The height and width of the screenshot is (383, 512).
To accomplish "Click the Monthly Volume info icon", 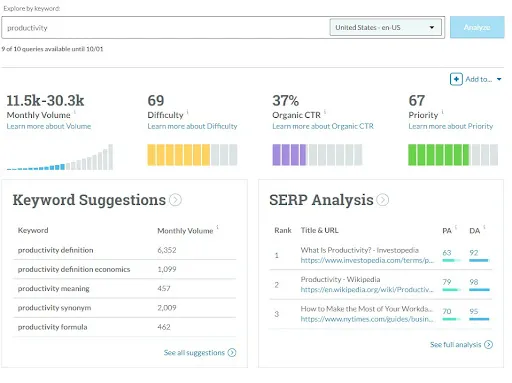I will pos(75,112).
